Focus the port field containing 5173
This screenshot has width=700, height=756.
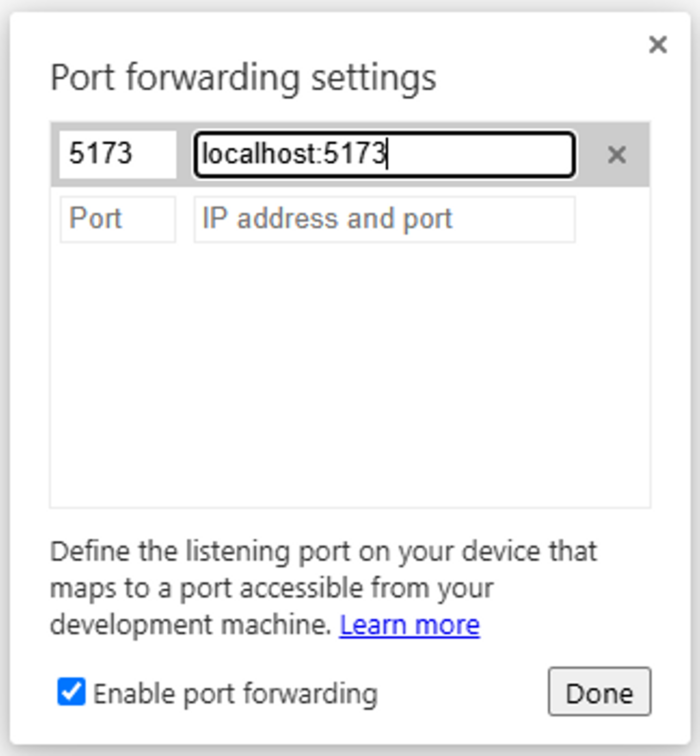click(x=117, y=154)
